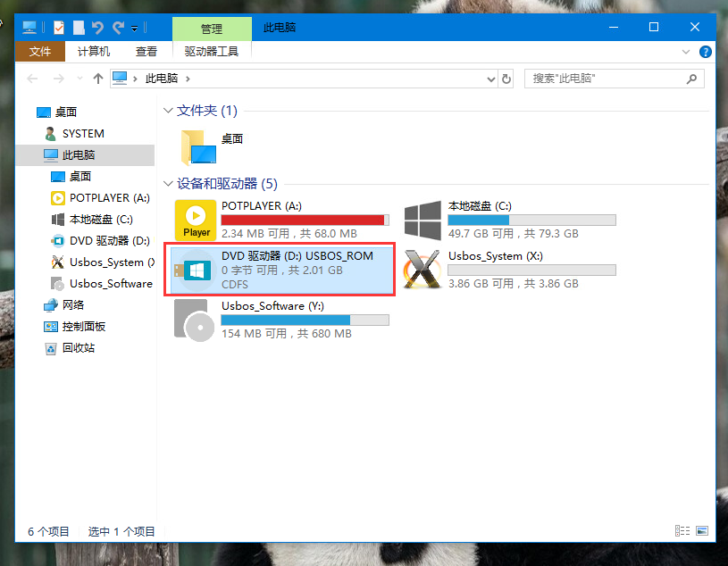The width and height of the screenshot is (728, 566).
Task: Open the 驱动器工具 ribbon tab
Action: tap(212, 52)
